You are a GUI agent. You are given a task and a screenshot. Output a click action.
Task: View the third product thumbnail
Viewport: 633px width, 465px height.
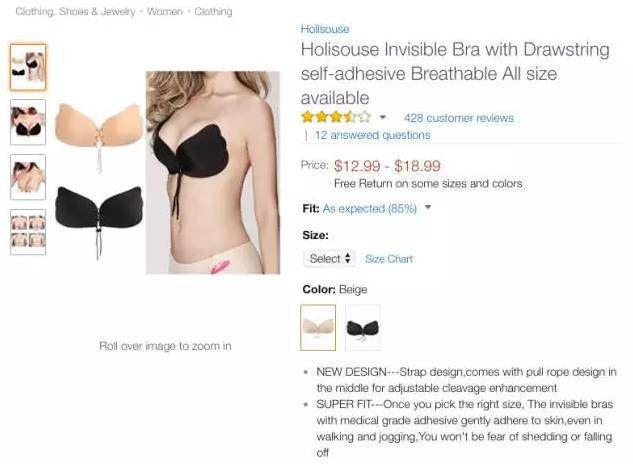click(x=28, y=177)
